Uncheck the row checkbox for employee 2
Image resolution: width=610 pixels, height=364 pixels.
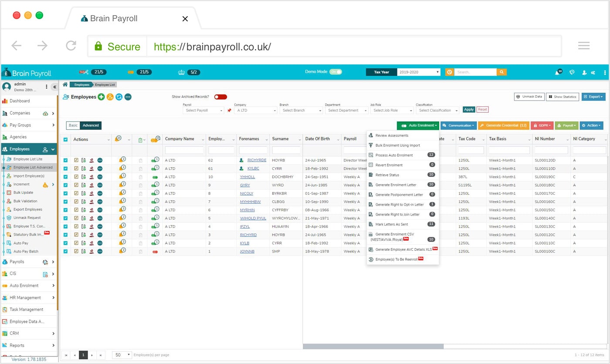click(x=66, y=243)
